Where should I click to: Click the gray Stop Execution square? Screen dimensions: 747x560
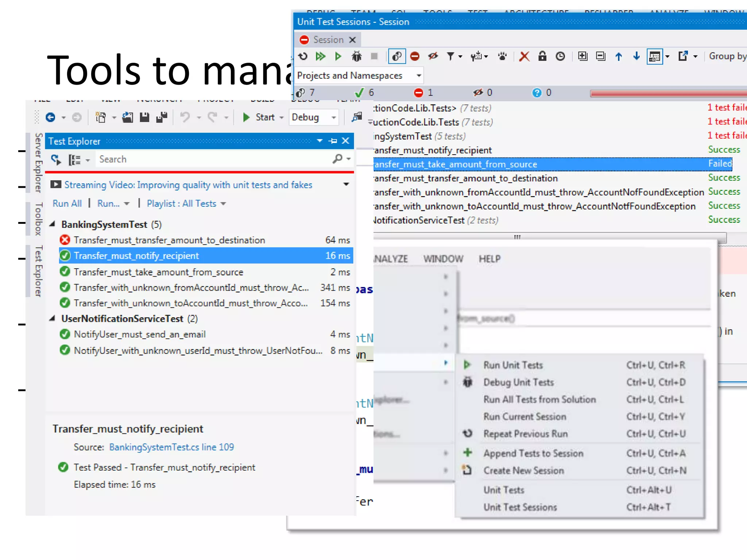pyautogui.click(x=374, y=56)
